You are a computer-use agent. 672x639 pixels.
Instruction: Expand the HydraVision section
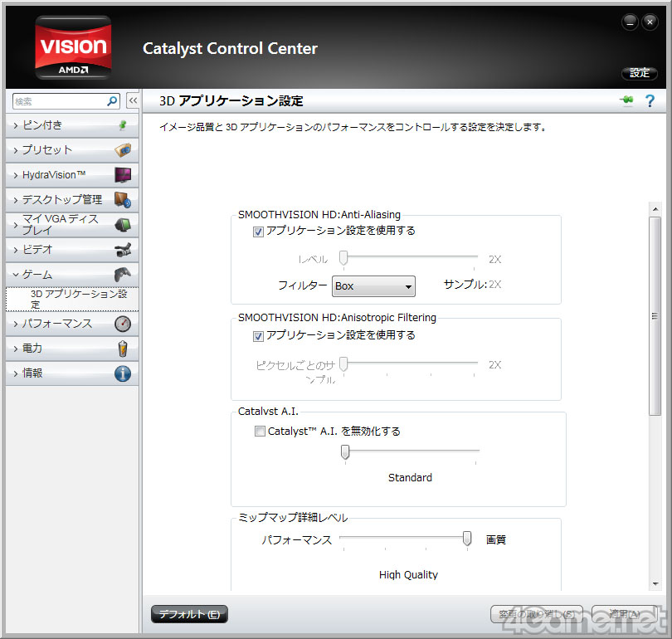72,175
